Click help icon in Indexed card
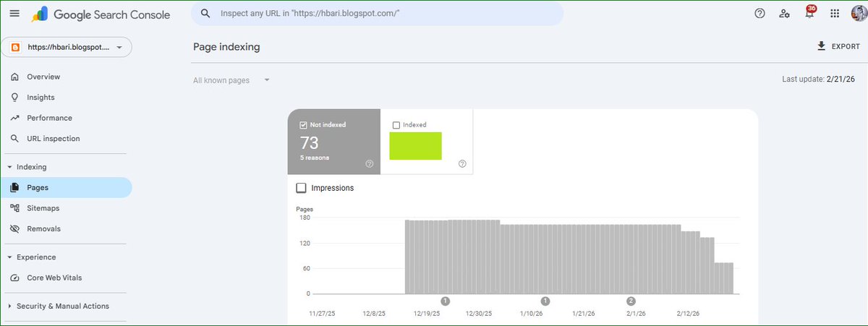The image size is (868, 326). tap(462, 164)
